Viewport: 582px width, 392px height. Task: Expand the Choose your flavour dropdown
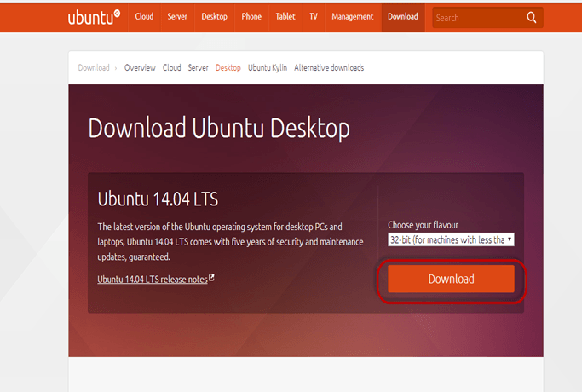[451, 240]
